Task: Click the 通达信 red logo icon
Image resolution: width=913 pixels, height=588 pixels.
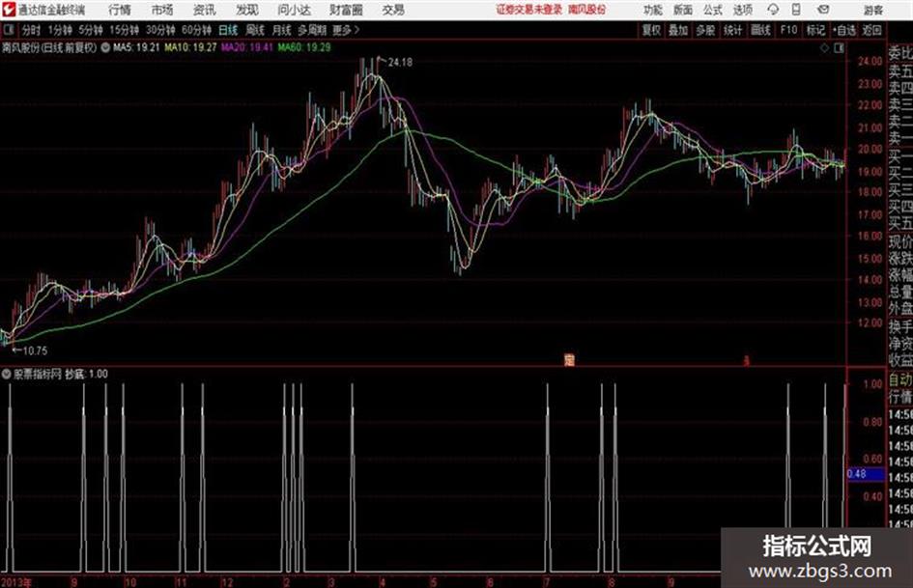Action: pos(9,10)
